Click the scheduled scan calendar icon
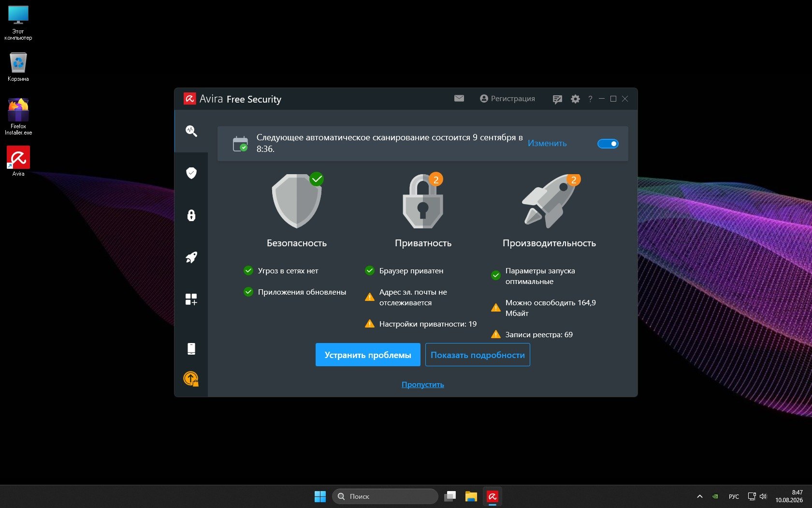 point(240,144)
